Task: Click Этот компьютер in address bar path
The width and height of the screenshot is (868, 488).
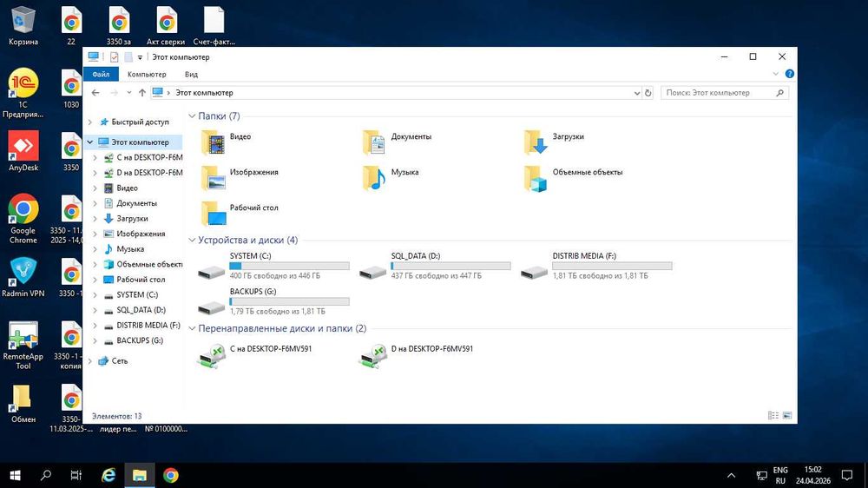Action: [x=204, y=93]
